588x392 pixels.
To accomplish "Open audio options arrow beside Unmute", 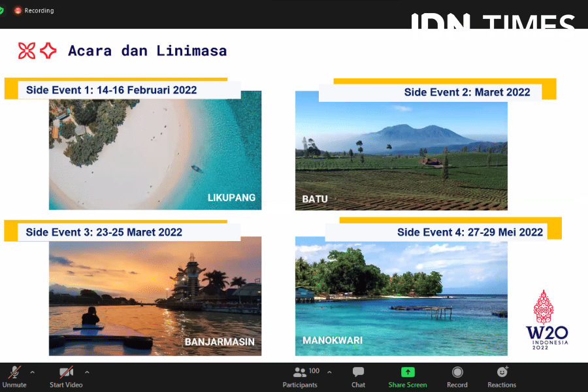I will tap(32, 372).
